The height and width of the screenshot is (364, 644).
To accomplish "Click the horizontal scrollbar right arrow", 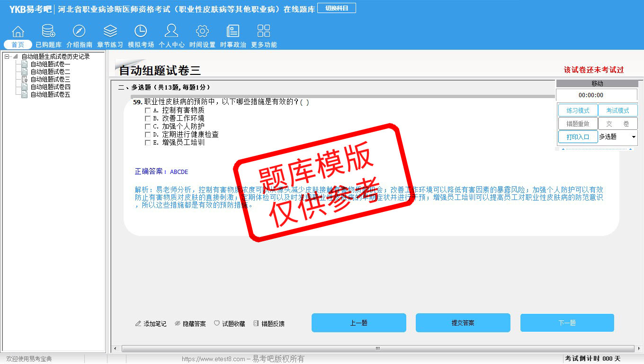I will (639, 349).
